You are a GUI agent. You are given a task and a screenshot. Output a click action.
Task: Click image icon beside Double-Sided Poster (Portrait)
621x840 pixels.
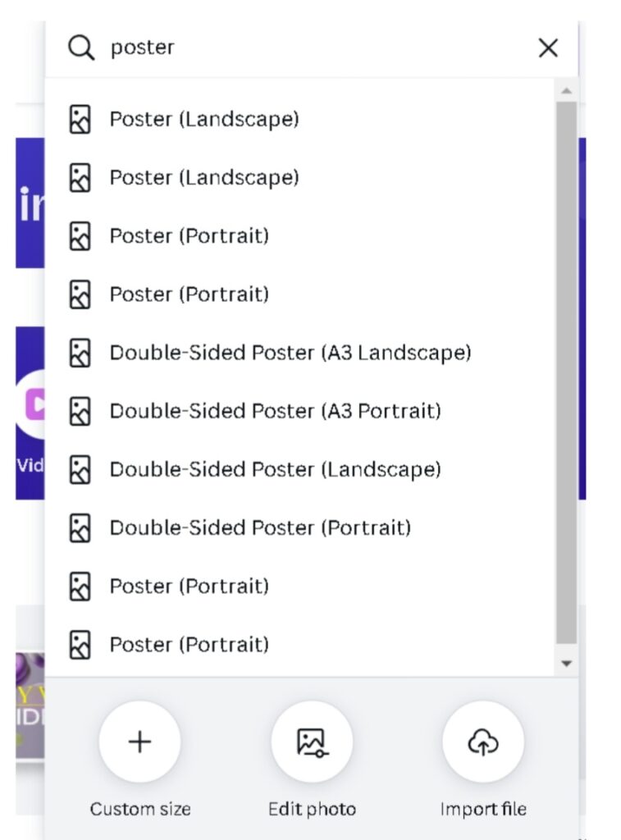point(80,528)
